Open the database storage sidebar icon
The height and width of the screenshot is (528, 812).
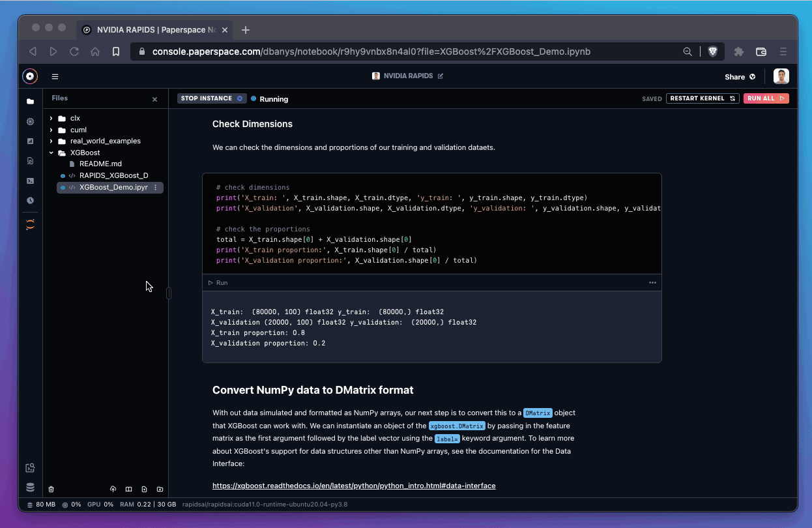tap(30, 487)
